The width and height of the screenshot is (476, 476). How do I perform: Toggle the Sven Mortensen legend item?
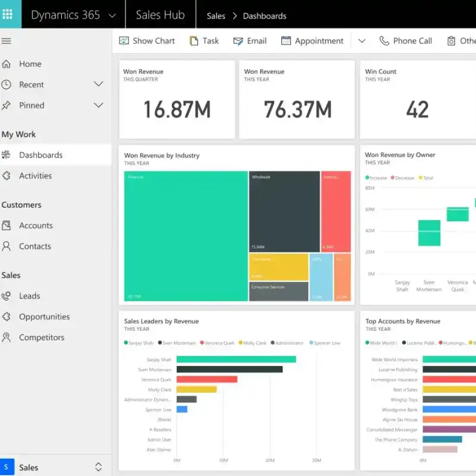coord(177,343)
